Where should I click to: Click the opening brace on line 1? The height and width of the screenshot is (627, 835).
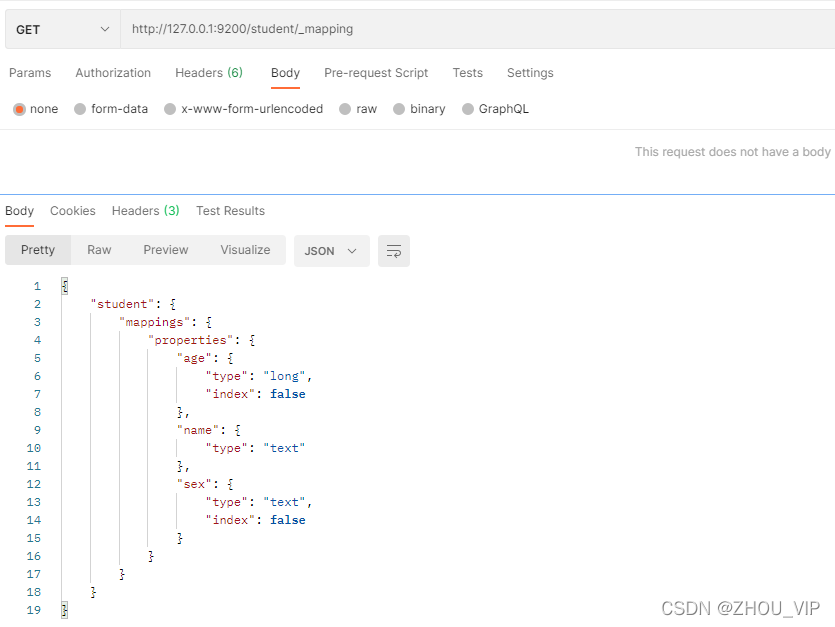tap(64, 286)
